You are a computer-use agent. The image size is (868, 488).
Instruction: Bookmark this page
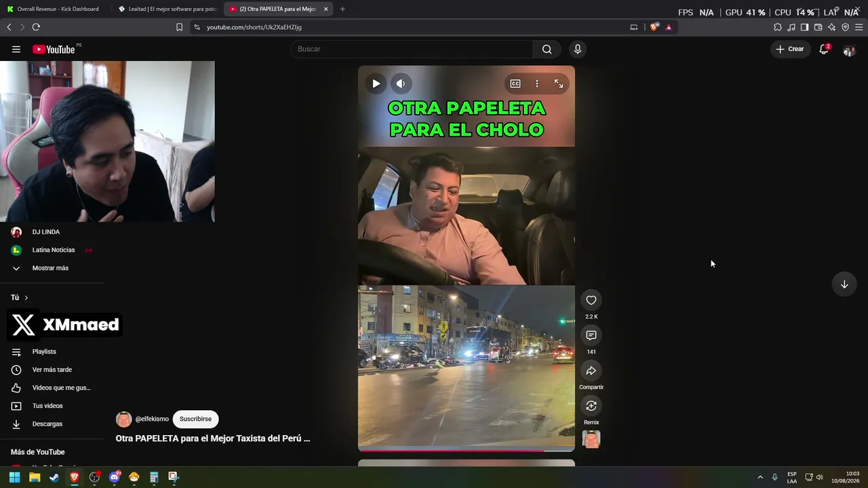pos(179,27)
